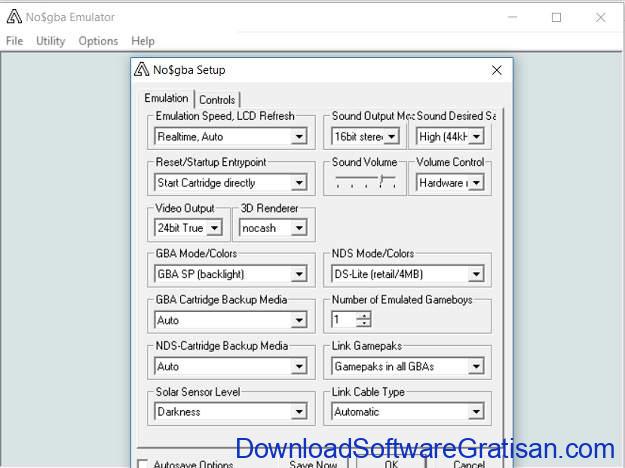
Task: Click the No$gba Setup dialog logo icon
Action: [141, 70]
